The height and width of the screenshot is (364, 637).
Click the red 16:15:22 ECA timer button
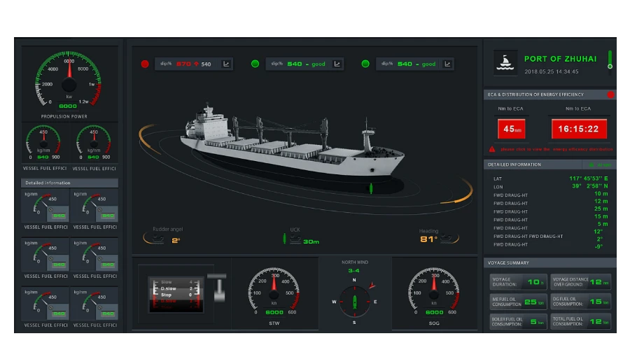[579, 129]
